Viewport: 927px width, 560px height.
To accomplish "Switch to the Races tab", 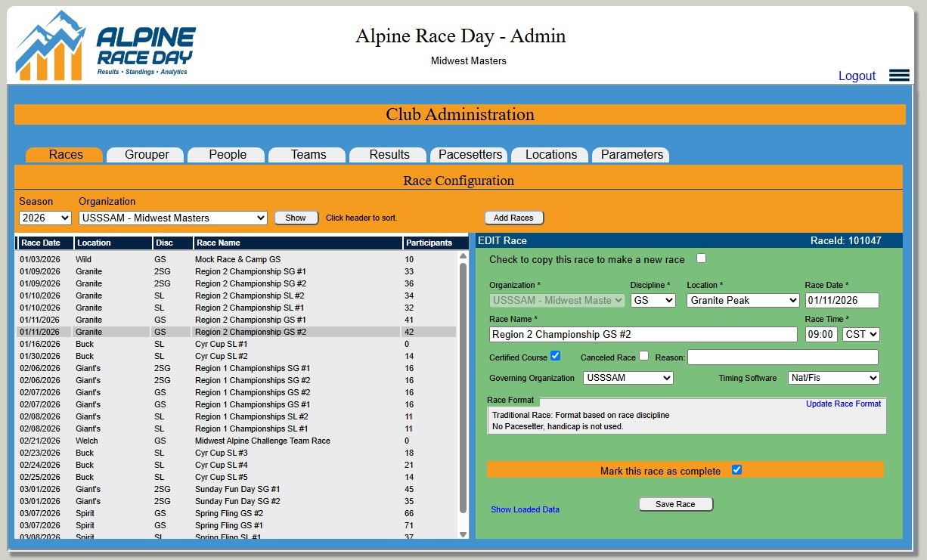I will coord(66,154).
